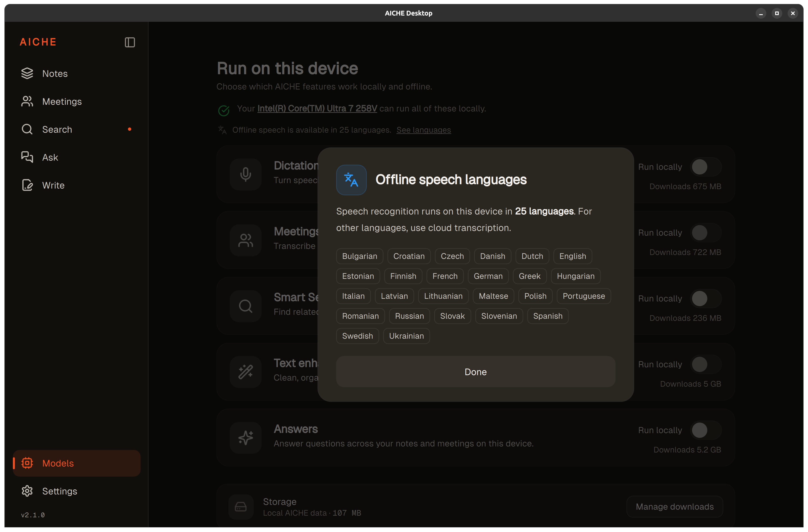Click the AICHE logo

(x=38, y=42)
